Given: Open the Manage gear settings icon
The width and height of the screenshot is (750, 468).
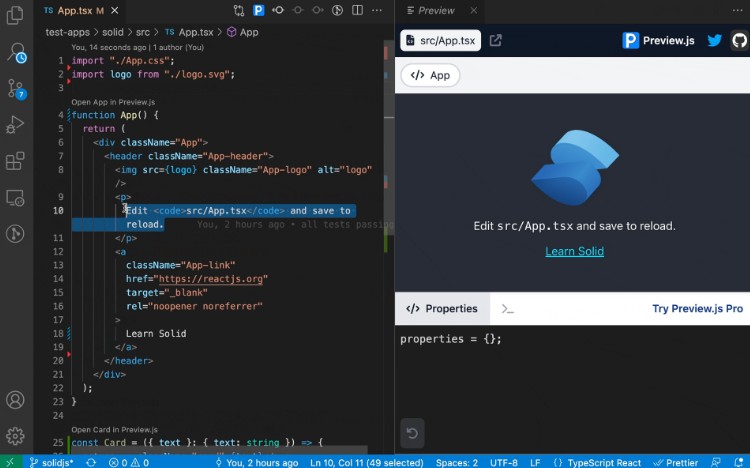Looking at the screenshot, I should pos(15,436).
